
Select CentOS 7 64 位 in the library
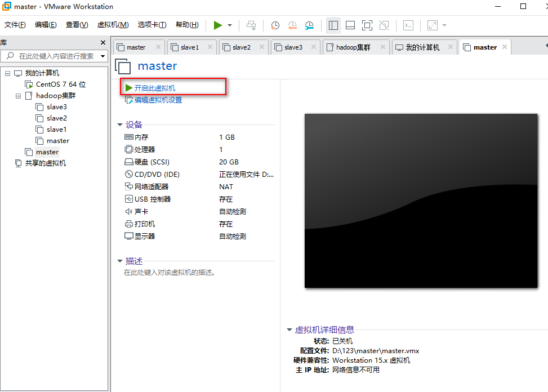[x=56, y=84]
